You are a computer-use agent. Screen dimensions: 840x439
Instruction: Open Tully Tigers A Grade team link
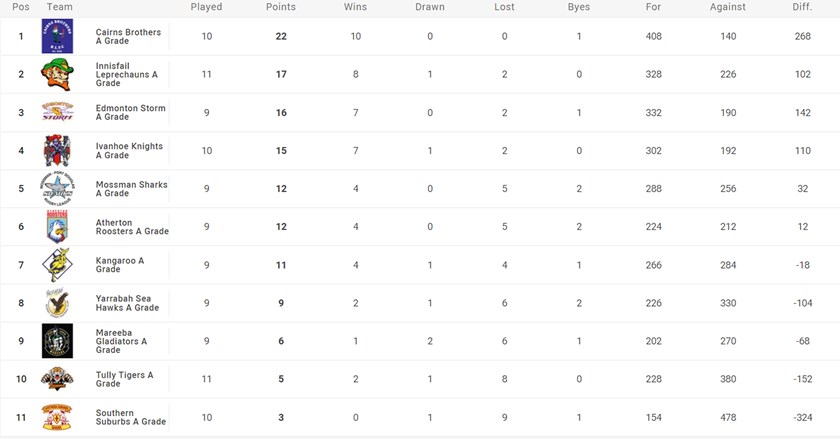pos(124,379)
